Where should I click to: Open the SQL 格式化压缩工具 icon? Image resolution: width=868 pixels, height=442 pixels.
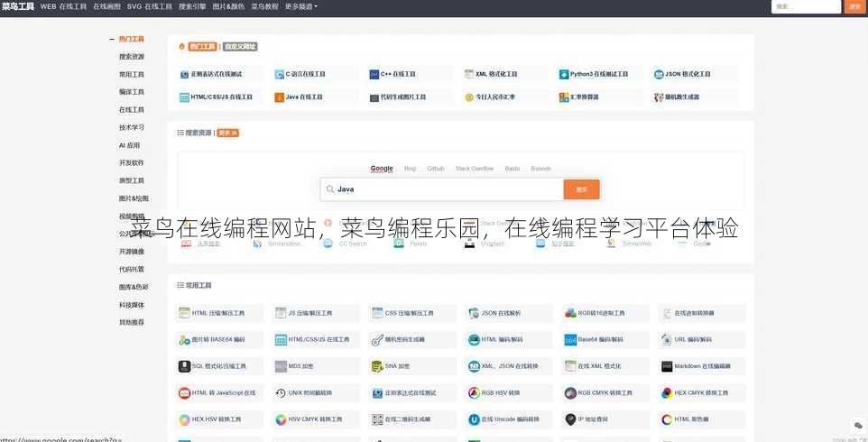tap(184, 366)
